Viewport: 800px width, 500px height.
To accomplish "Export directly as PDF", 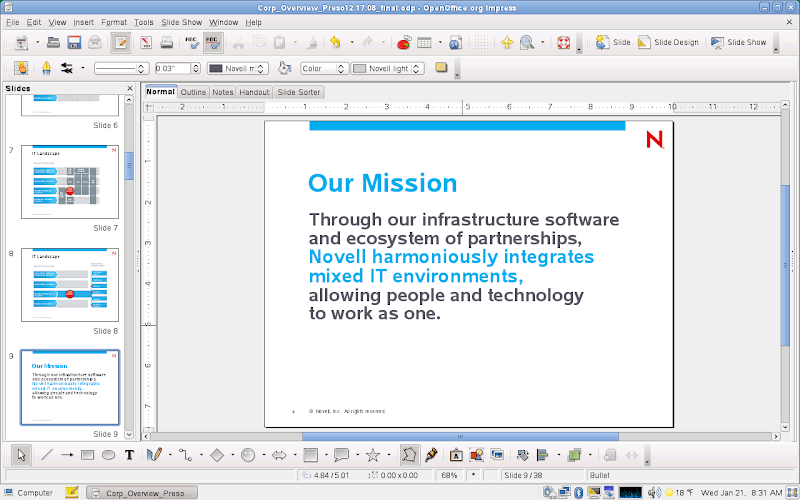I will [146, 43].
